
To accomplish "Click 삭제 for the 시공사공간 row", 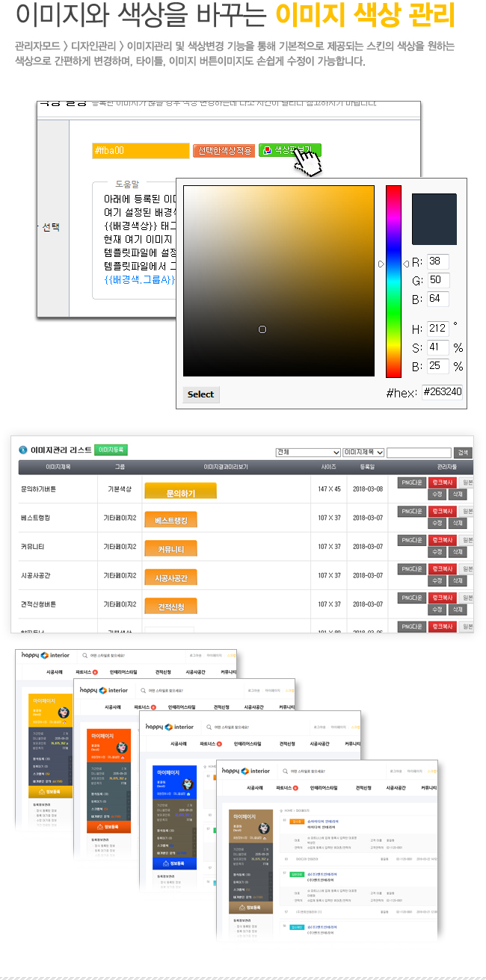I will pyautogui.click(x=458, y=581).
